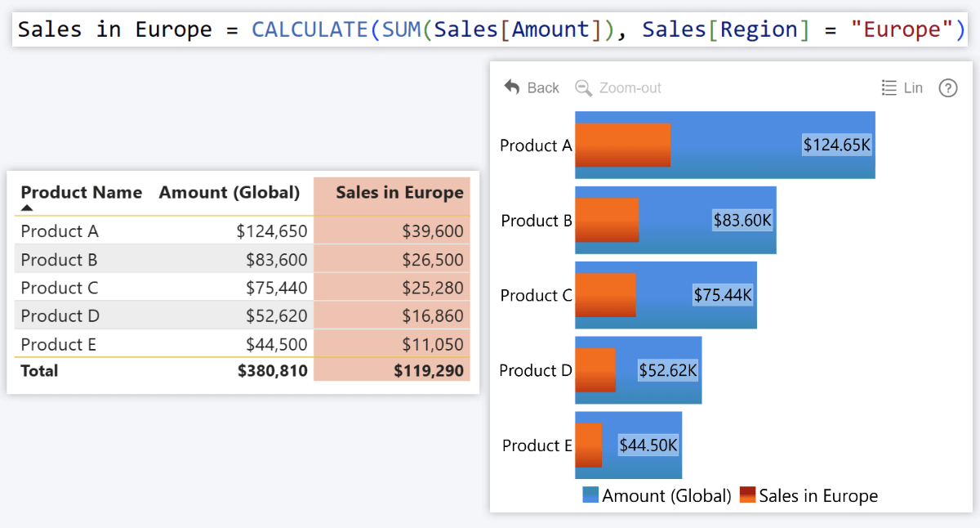This screenshot has height=528, width=980.
Task: Click the Product B chart axis label
Action: (537, 221)
